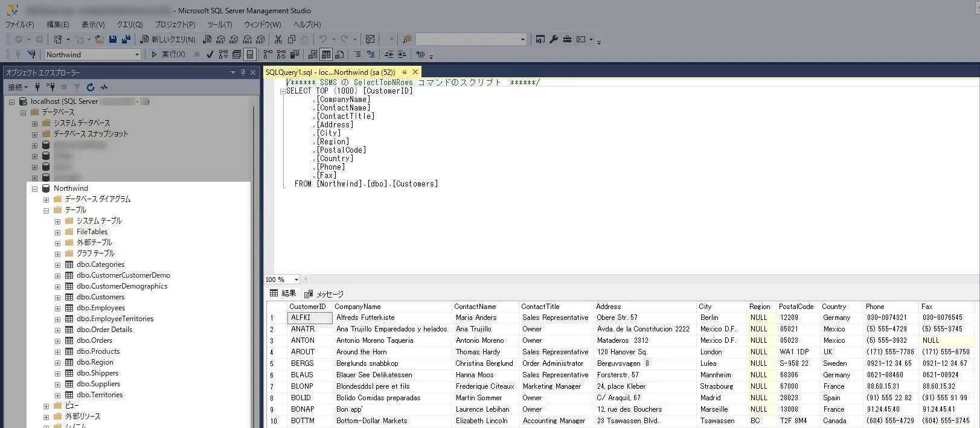Click the MDX query icon
The image size is (980, 428).
coord(220,39)
